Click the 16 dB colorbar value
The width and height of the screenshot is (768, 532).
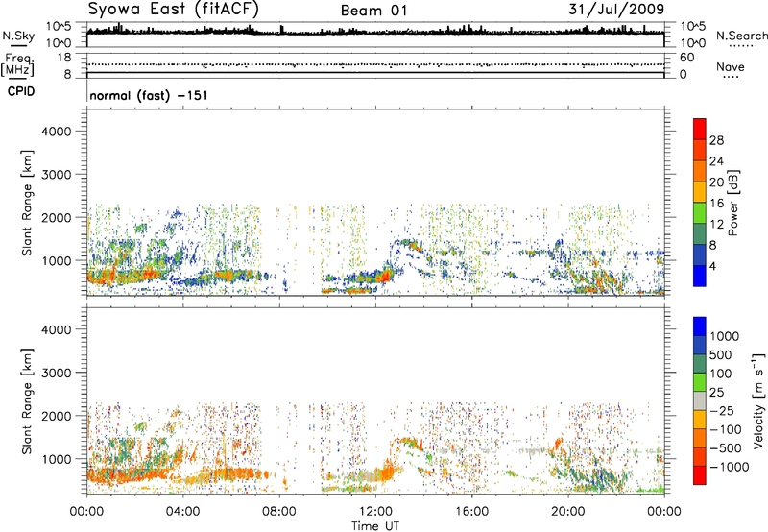pyautogui.click(x=716, y=204)
